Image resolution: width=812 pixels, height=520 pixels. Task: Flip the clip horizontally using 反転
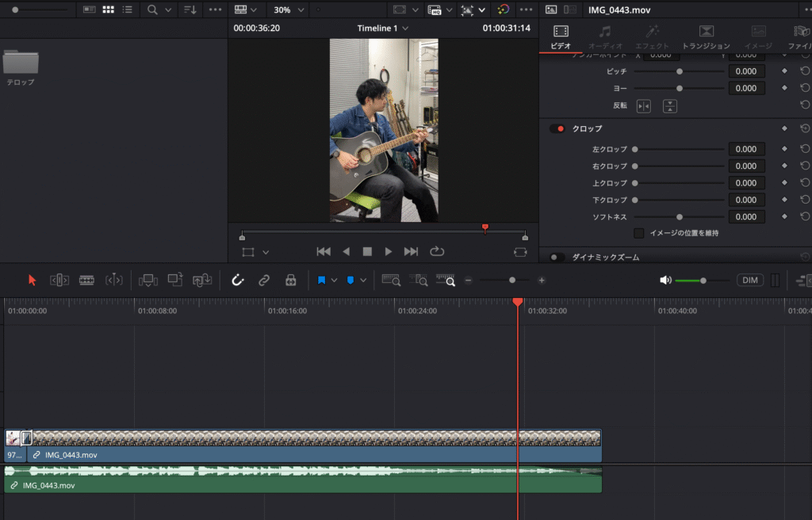point(644,105)
